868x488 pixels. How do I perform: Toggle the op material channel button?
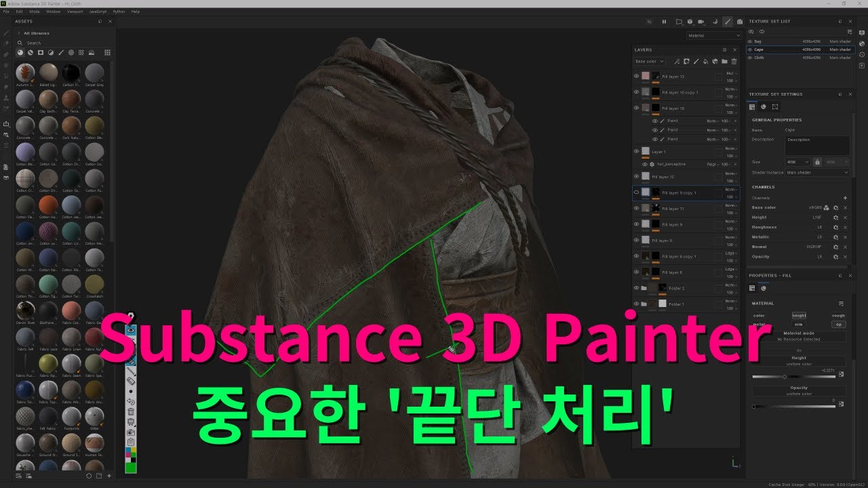839,324
